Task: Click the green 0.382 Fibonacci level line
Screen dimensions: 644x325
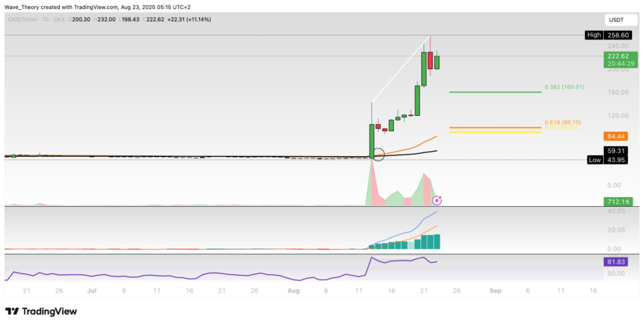Action: click(x=496, y=92)
